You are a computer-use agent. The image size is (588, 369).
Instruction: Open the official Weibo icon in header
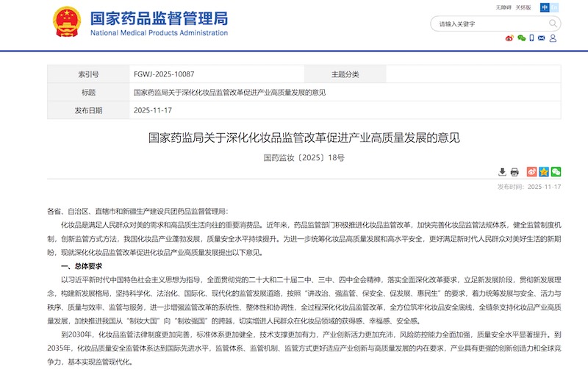(508, 38)
